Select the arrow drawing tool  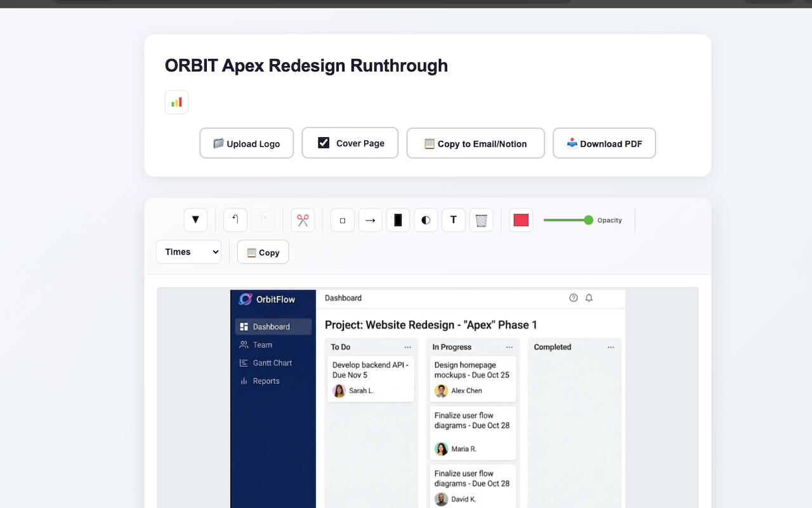[x=370, y=220]
